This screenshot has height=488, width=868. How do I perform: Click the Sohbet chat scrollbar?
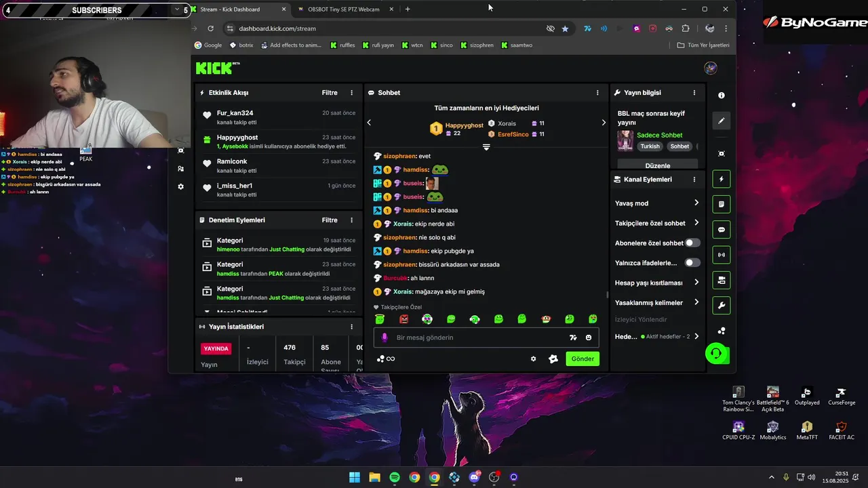(607, 294)
